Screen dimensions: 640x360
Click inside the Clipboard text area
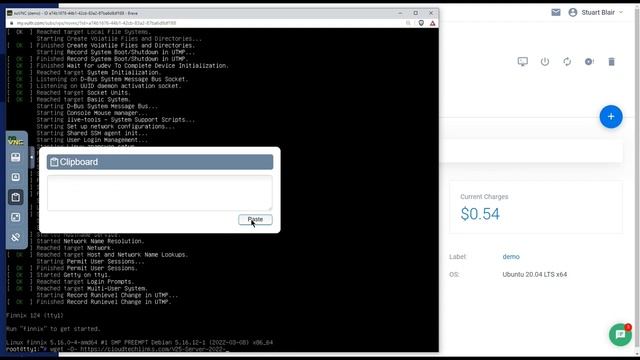pos(160,193)
